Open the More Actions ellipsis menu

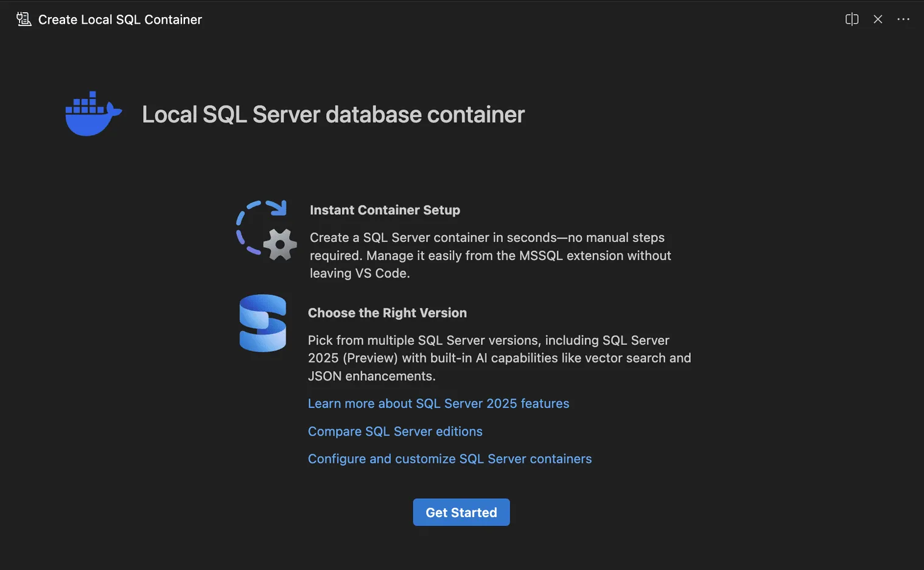[903, 19]
